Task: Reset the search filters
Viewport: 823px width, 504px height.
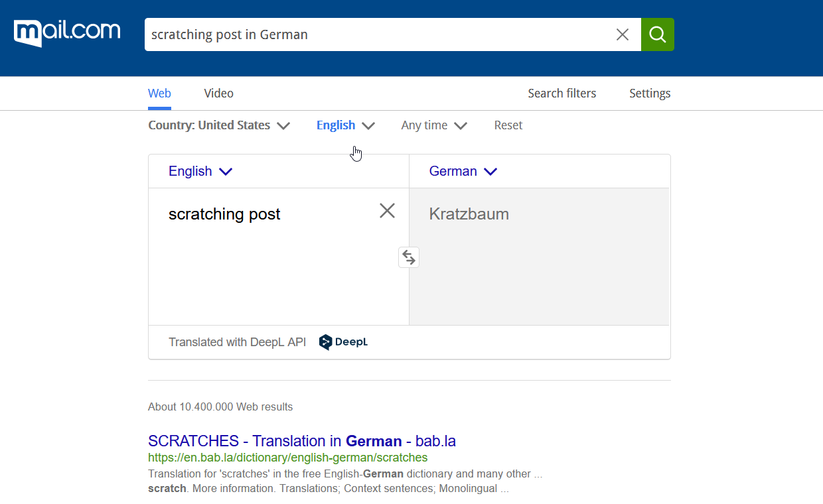Action: [x=508, y=125]
